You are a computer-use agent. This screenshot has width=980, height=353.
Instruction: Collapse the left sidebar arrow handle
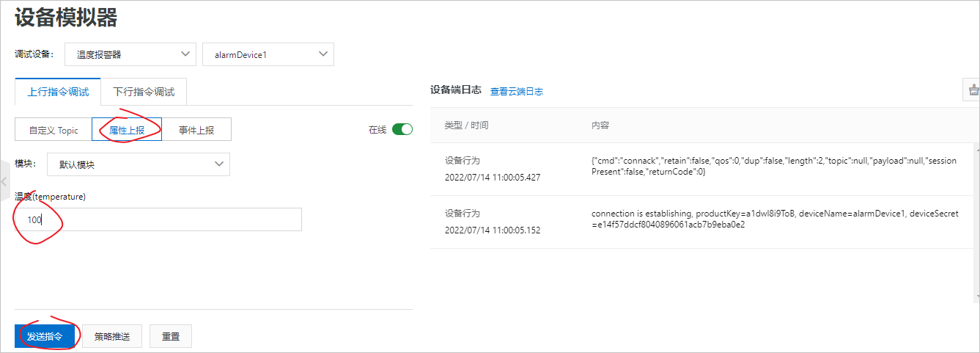(4, 182)
